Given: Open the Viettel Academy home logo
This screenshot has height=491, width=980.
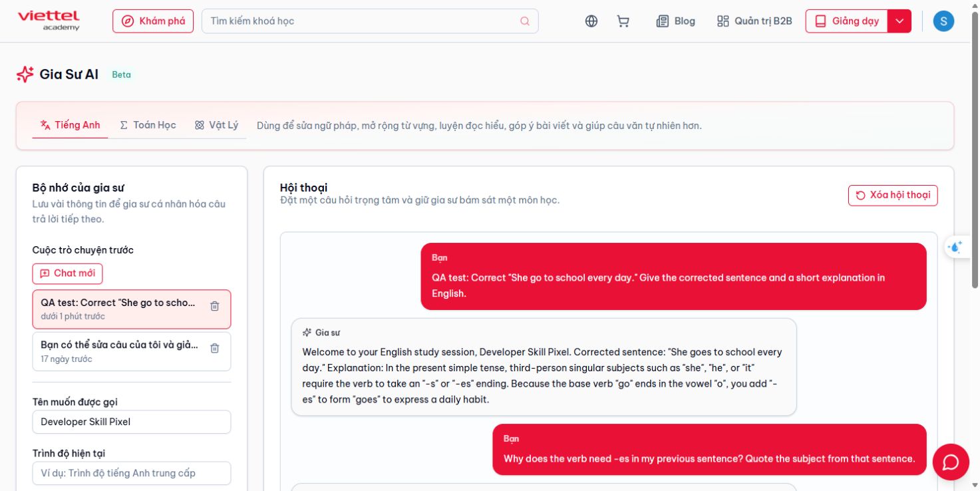Looking at the screenshot, I should coord(49,21).
